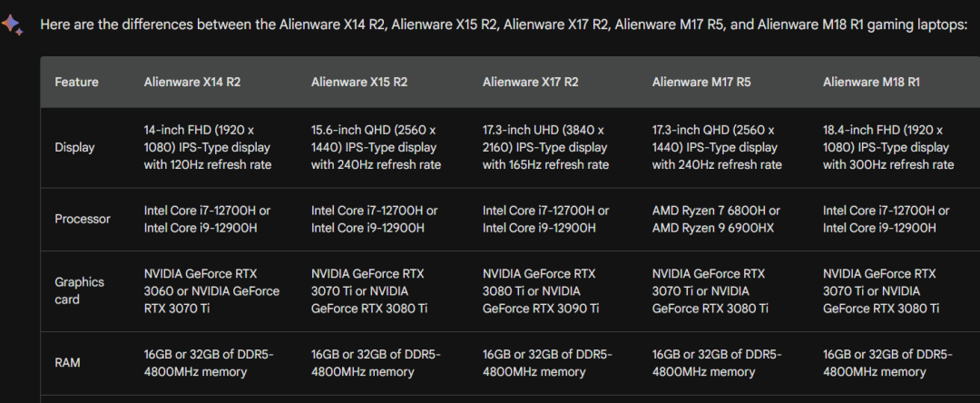
Task: Click the Display row label
Action: coord(74,147)
